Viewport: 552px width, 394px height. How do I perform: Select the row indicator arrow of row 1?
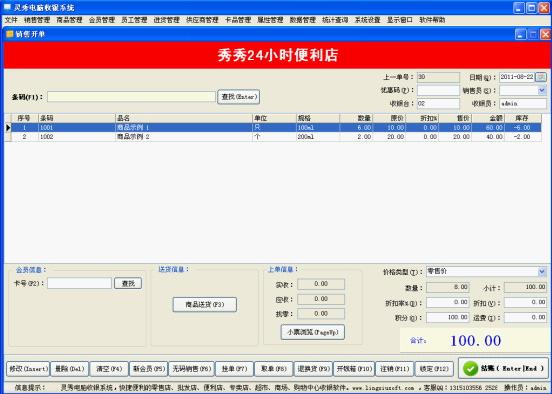[8, 127]
